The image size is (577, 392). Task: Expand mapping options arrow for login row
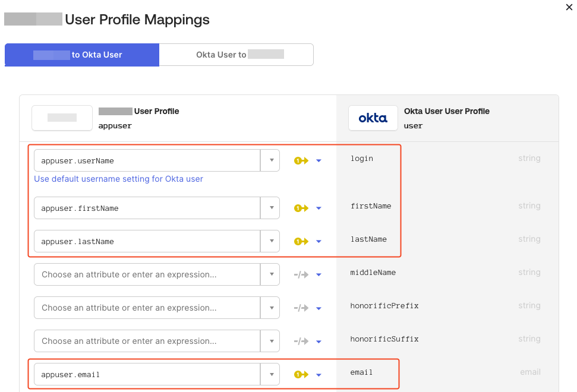click(x=319, y=161)
